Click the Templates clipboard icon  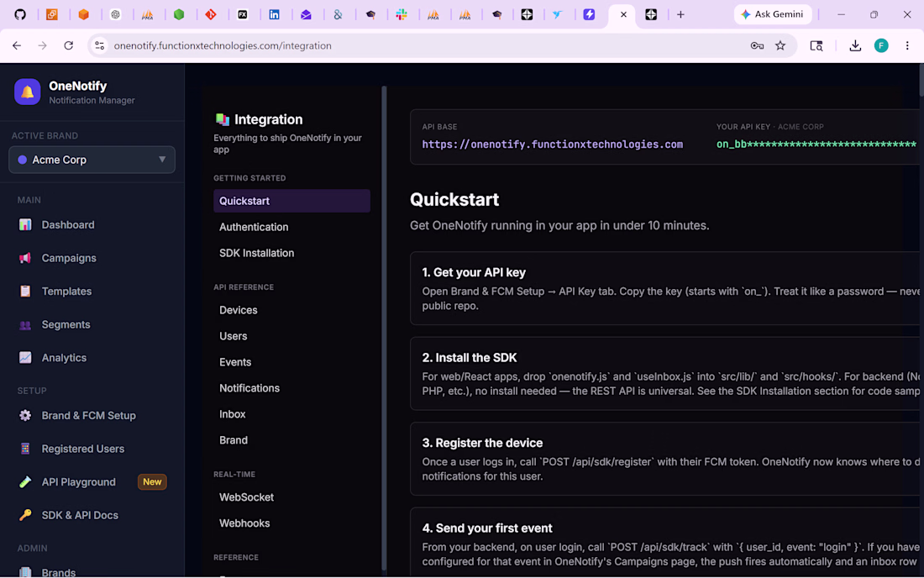coord(25,291)
